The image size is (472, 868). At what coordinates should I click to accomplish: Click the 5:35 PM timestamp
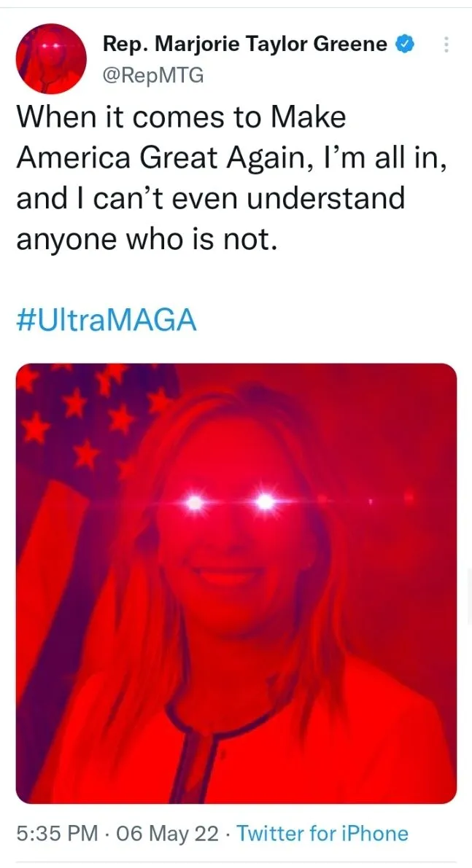click(58, 834)
